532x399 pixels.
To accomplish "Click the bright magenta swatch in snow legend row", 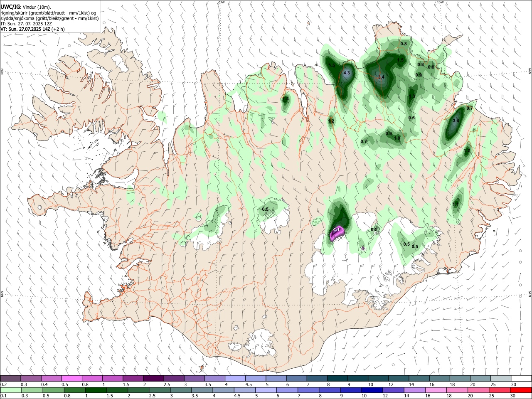I will coord(71,379).
